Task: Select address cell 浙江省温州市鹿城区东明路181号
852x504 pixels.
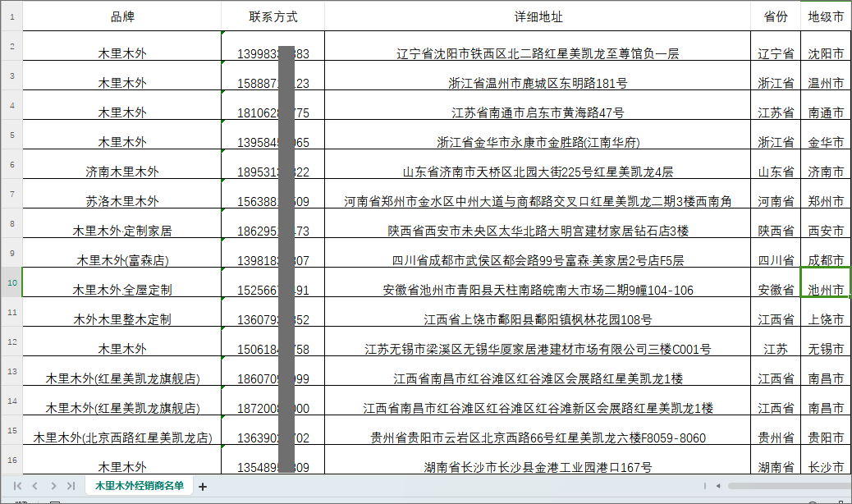Action: pyautogui.click(x=538, y=76)
